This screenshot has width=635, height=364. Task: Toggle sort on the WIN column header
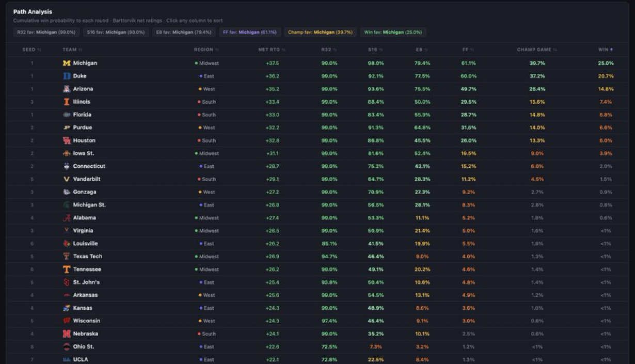(606, 50)
